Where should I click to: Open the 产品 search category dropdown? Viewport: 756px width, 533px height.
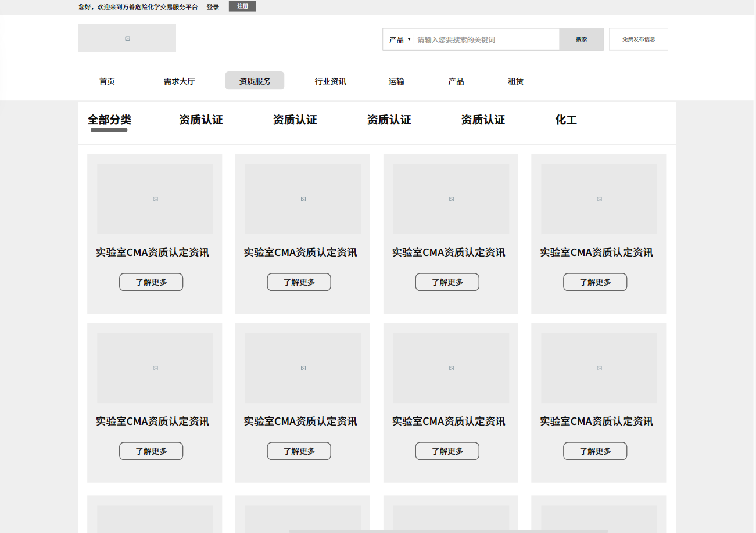[x=399, y=40]
